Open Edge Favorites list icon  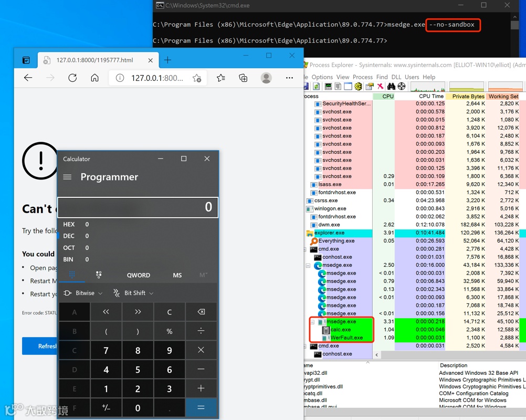[220, 78]
